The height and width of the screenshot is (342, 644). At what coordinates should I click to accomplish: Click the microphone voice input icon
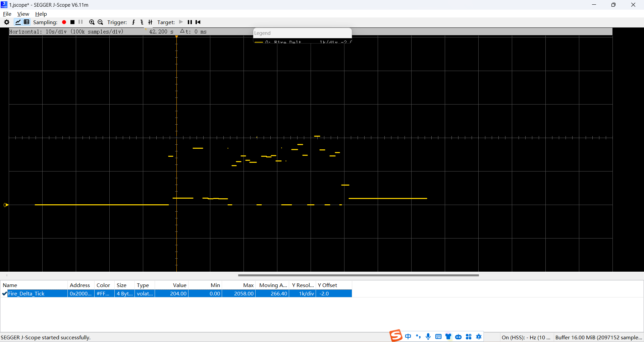point(428,337)
